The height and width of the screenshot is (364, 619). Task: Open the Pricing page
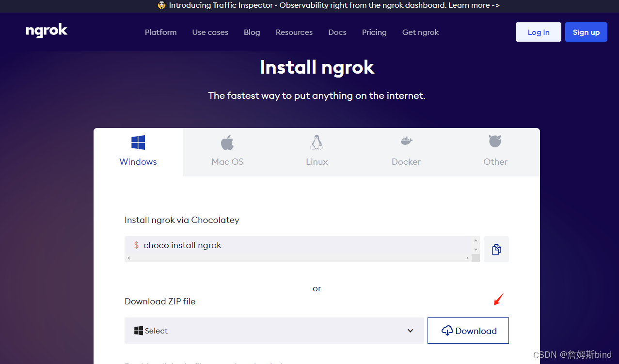pyautogui.click(x=374, y=32)
